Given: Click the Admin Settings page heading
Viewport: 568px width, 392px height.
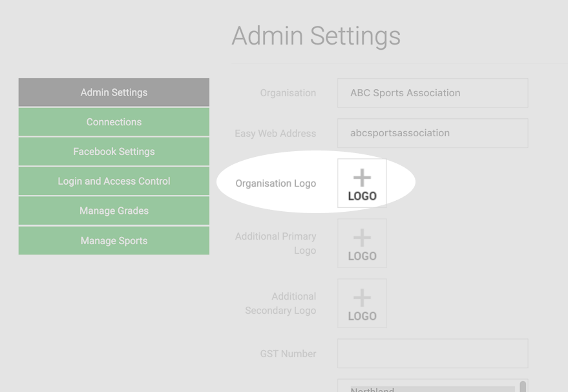Looking at the screenshot, I should coord(316,36).
